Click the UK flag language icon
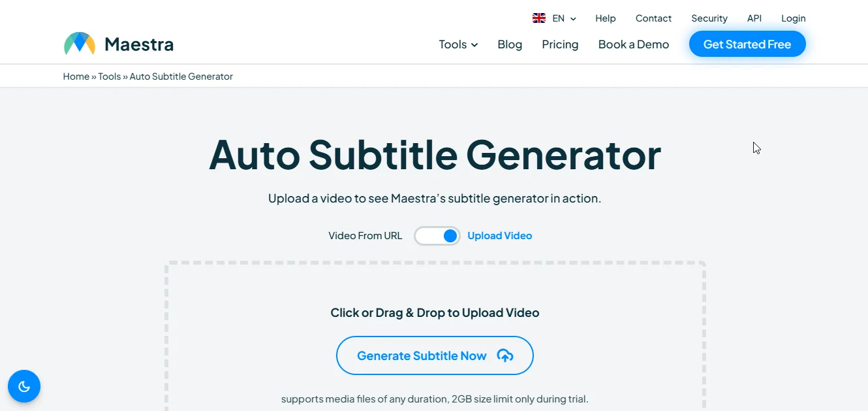The width and height of the screenshot is (868, 411). [x=539, y=18]
